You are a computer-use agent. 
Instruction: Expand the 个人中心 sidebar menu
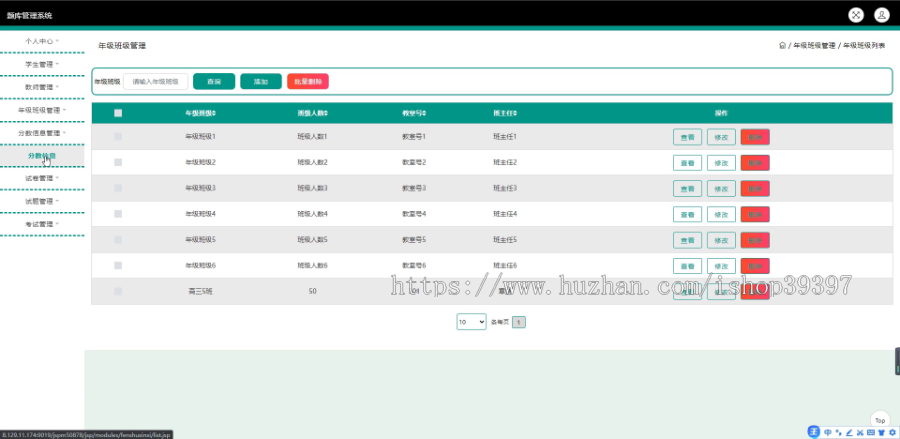(42, 41)
